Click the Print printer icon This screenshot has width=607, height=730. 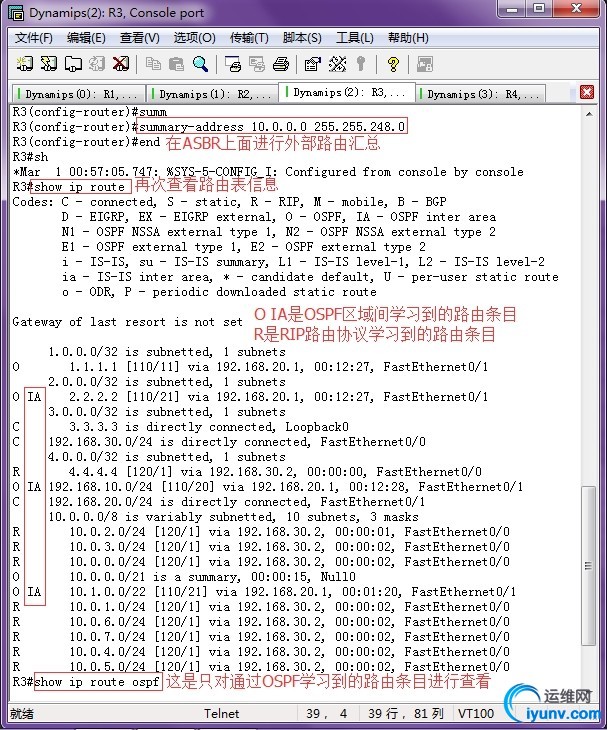pos(281,64)
